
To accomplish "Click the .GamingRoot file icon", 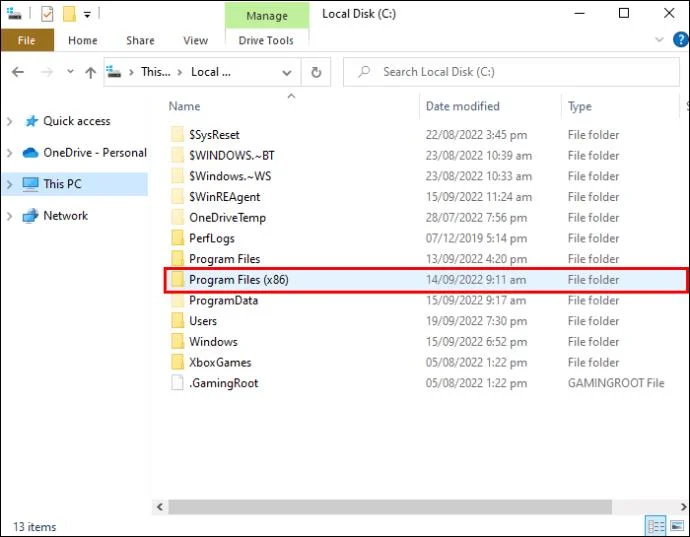I will coord(177,383).
